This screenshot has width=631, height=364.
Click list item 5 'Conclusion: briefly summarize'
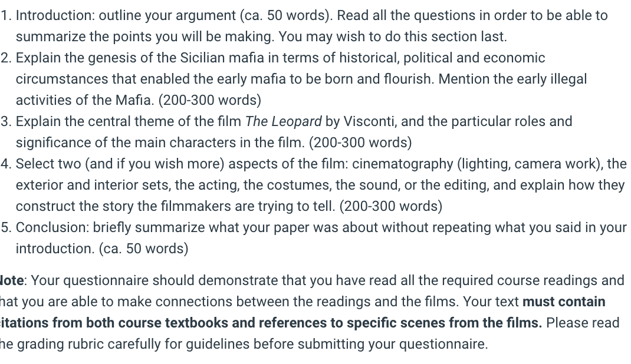[314, 238]
